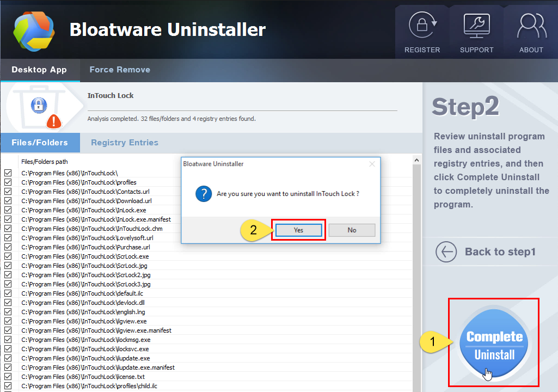The height and width of the screenshot is (392, 558).
Task: Toggle the Purchase.url checkbox
Action: 8,247
